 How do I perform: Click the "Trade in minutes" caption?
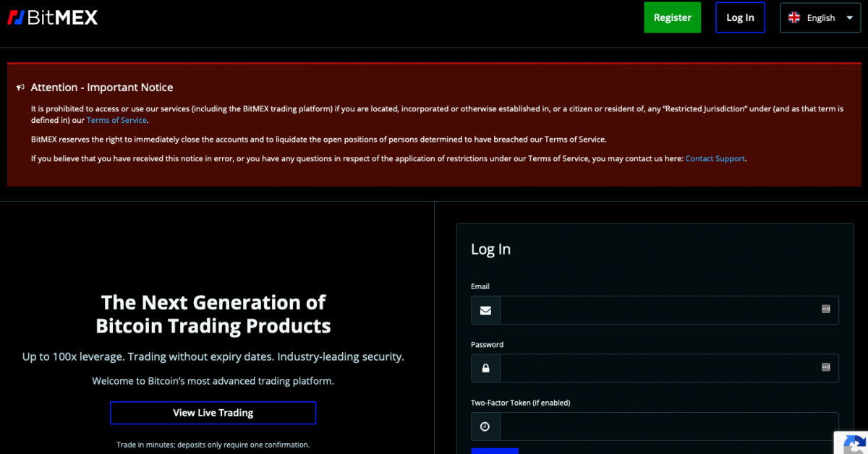click(213, 445)
